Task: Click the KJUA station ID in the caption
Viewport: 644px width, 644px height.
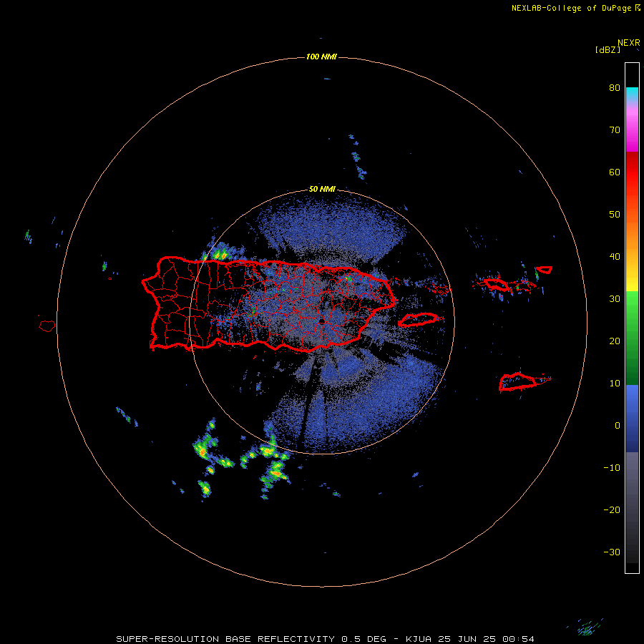Action: [x=419, y=639]
